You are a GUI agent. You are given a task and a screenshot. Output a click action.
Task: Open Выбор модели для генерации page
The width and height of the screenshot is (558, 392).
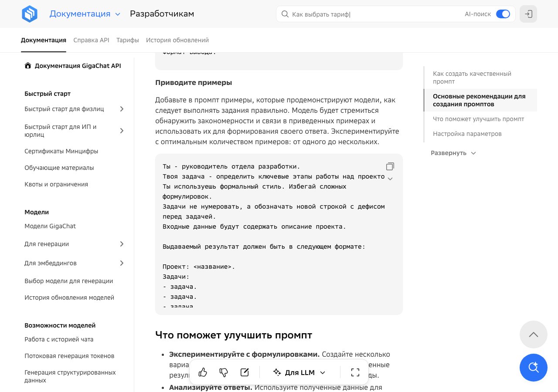(69, 281)
